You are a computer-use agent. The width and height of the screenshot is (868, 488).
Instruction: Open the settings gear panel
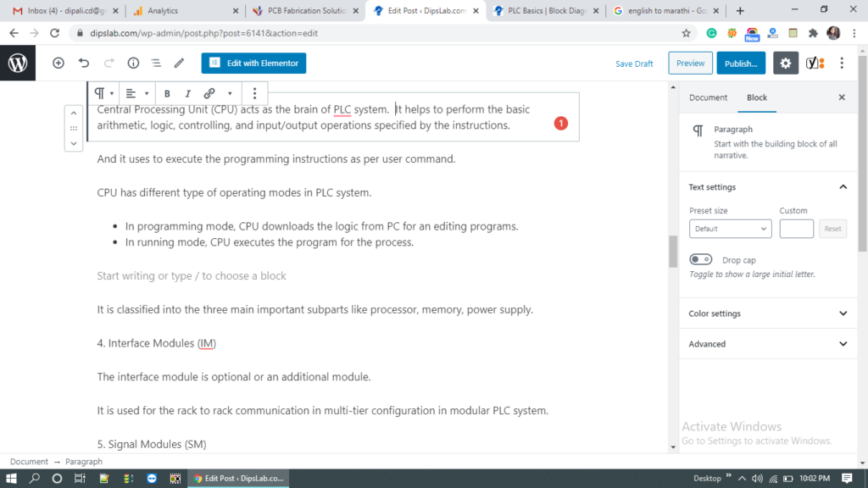(x=786, y=64)
